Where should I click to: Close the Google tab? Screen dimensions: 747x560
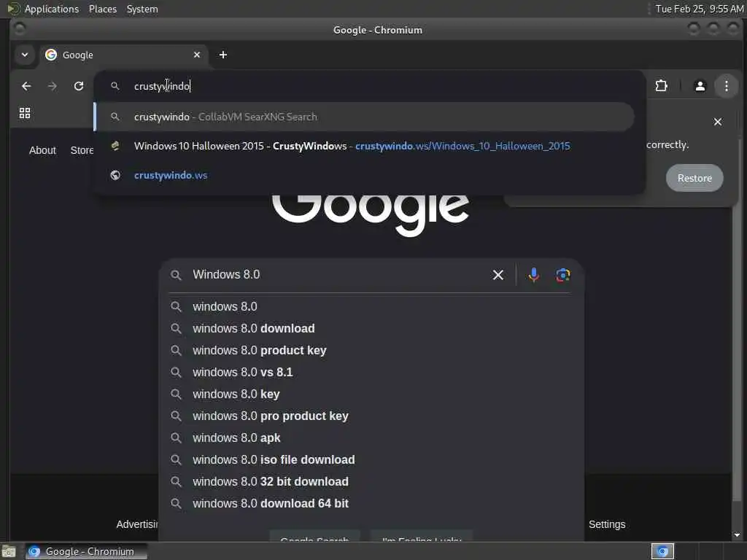click(197, 55)
